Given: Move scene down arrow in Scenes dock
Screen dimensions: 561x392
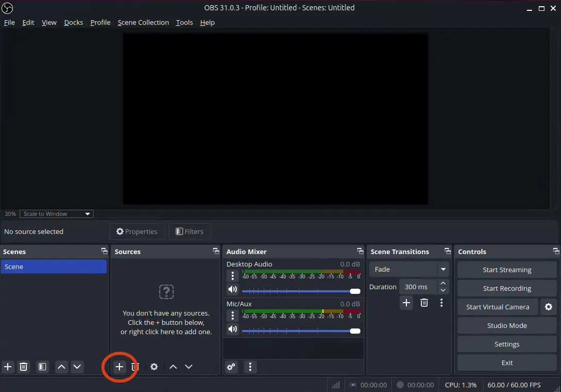Looking at the screenshot, I should [x=77, y=367].
